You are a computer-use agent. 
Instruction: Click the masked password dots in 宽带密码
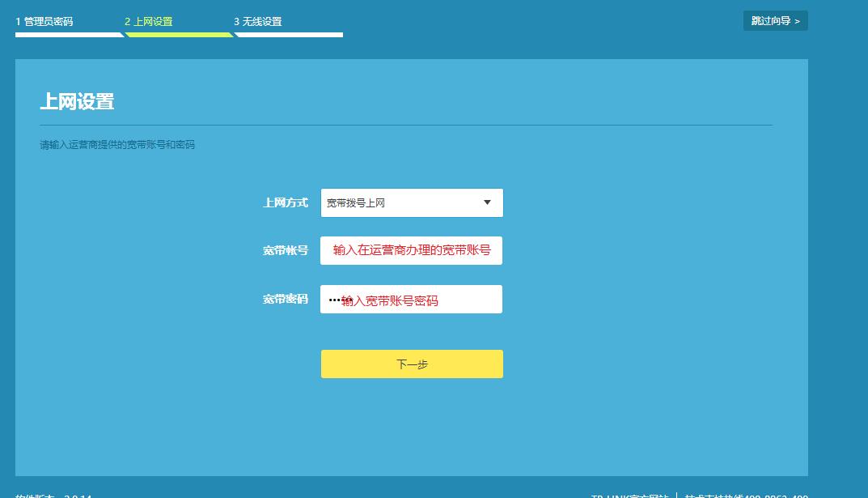point(336,299)
